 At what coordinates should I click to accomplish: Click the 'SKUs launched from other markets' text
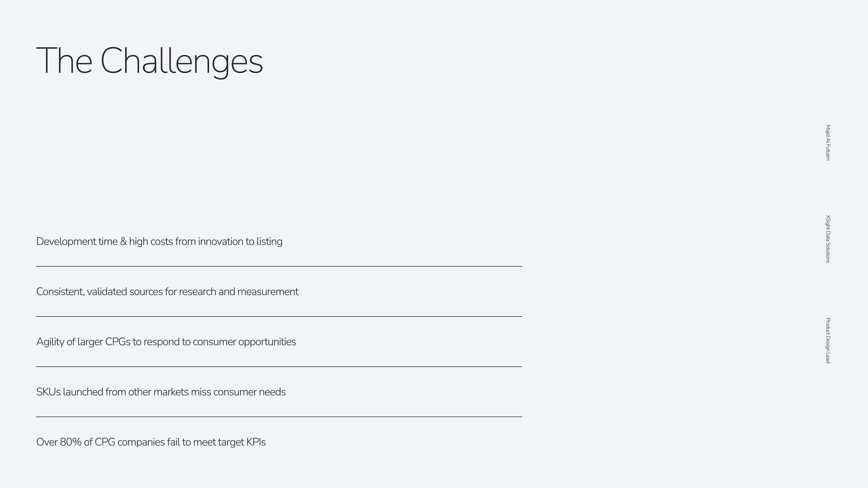tap(161, 392)
